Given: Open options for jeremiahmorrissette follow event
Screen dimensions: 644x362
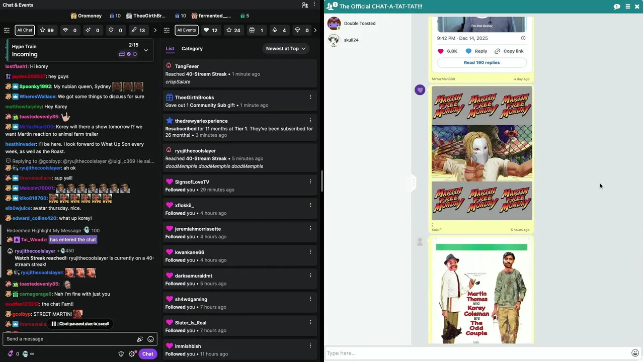Looking at the screenshot, I should (x=310, y=228).
